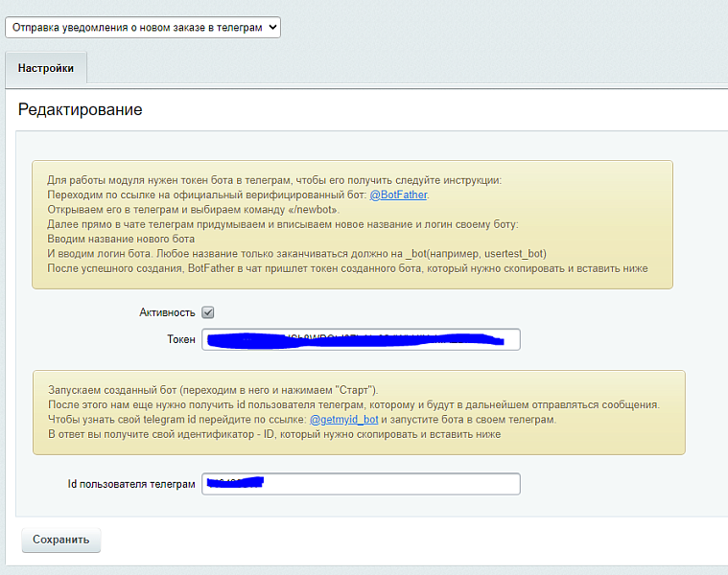Open the @getmyid_bot link

tap(344, 420)
